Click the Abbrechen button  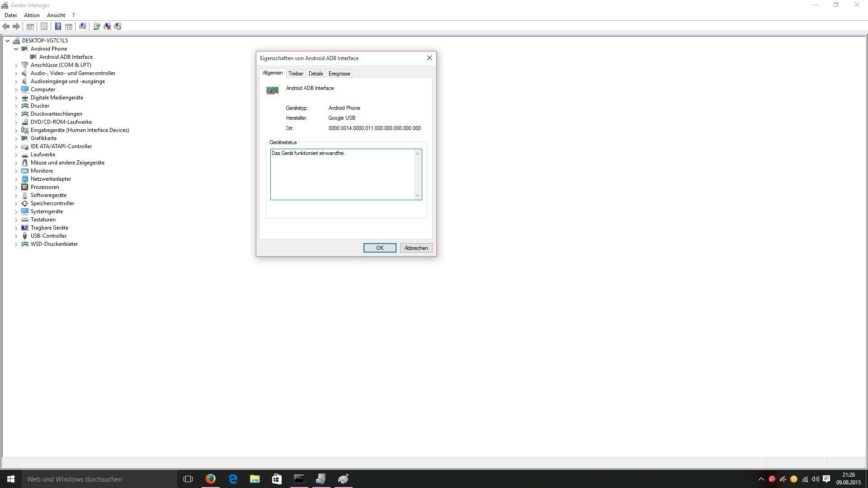[x=416, y=248]
